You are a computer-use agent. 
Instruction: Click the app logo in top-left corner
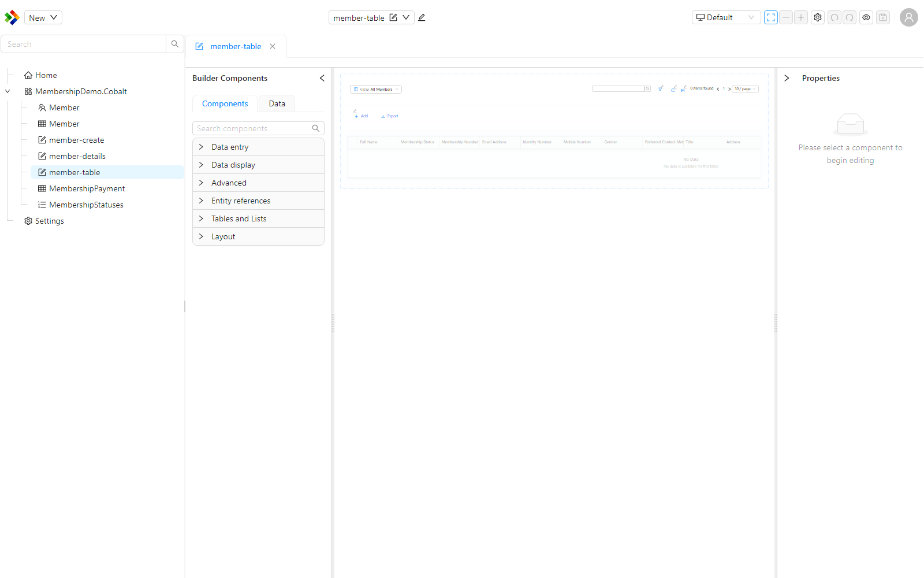(12, 17)
